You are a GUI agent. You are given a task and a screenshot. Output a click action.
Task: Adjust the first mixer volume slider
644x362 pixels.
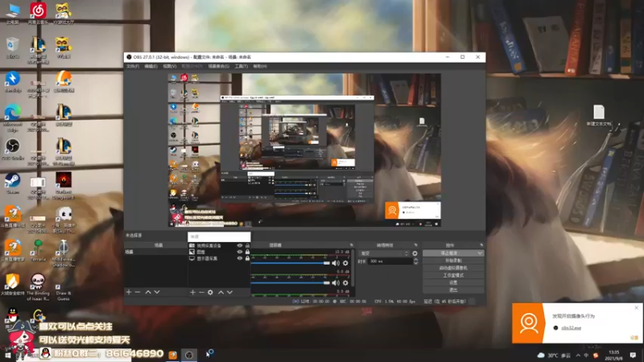pyautogui.click(x=291, y=263)
